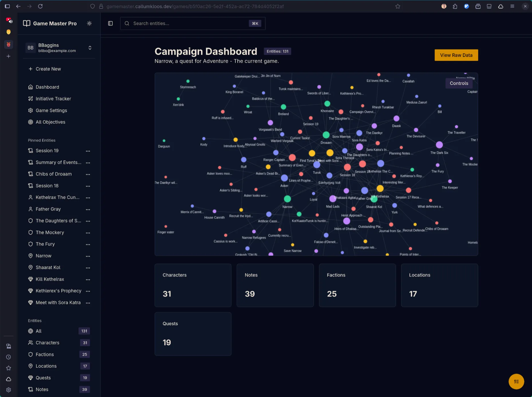
Task: Click the Initiative Tracker swords icon
Action: 31,99
